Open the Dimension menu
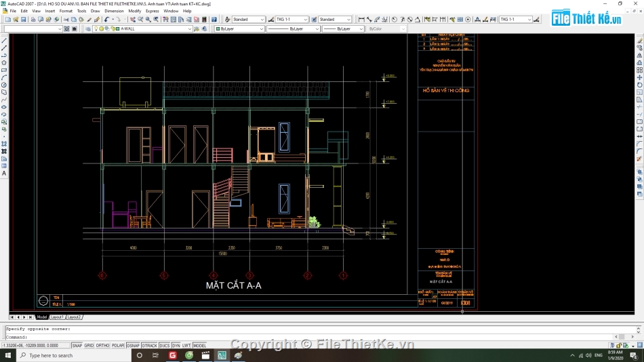644x362 pixels. pos(114,11)
